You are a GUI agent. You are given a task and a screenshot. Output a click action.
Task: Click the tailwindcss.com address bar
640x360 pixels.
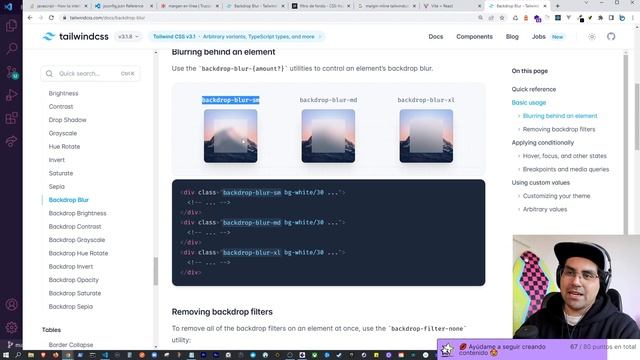269,18
